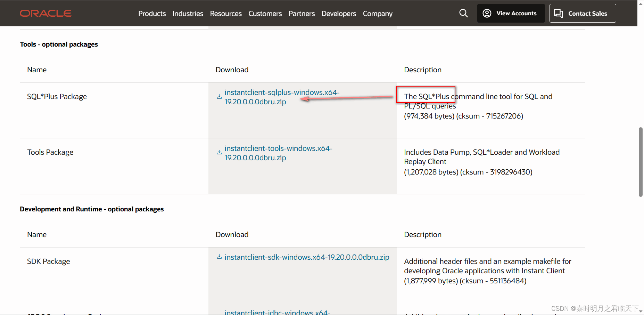
Task: Click the Data Pump description text
Action: tap(482, 157)
